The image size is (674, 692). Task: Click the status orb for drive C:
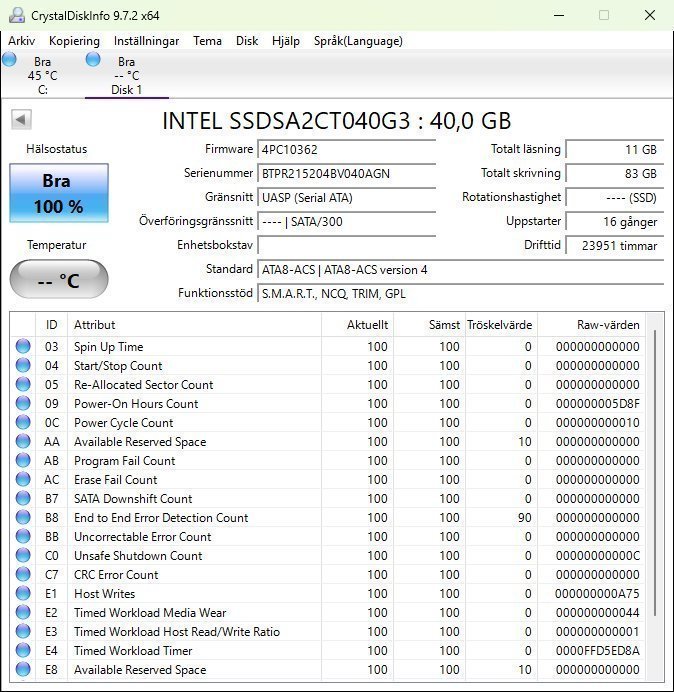tap(10, 60)
